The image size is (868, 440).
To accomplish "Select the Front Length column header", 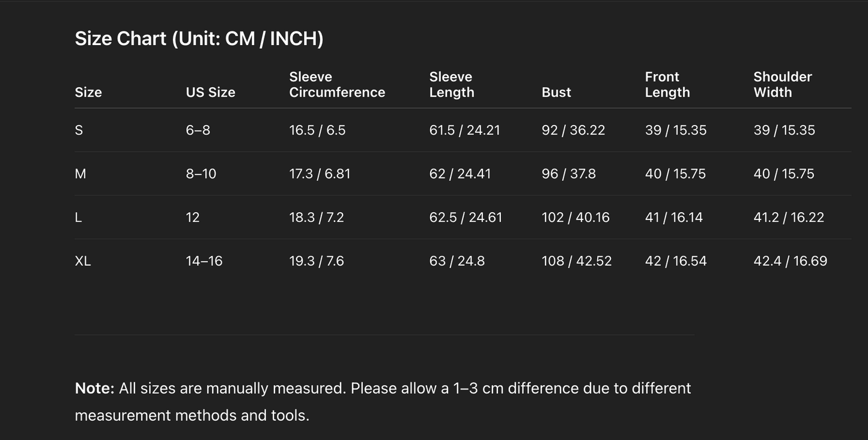I will pyautogui.click(x=667, y=85).
